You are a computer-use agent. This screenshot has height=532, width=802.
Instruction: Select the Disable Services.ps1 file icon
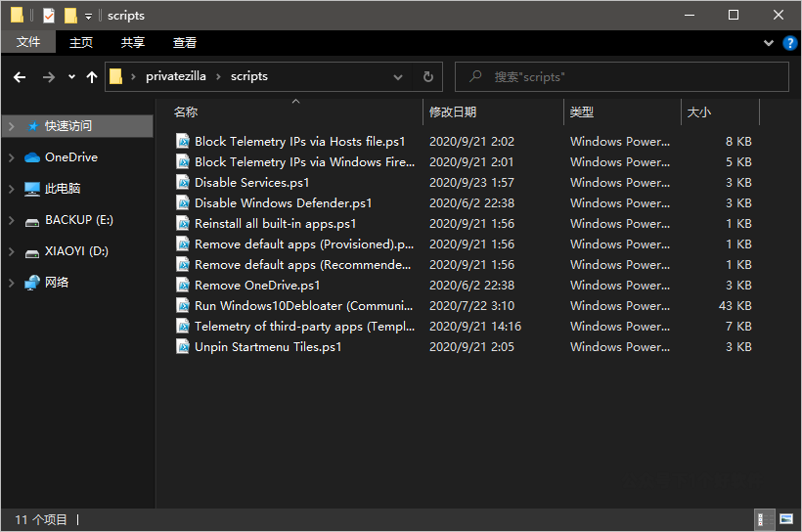click(183, 182)
